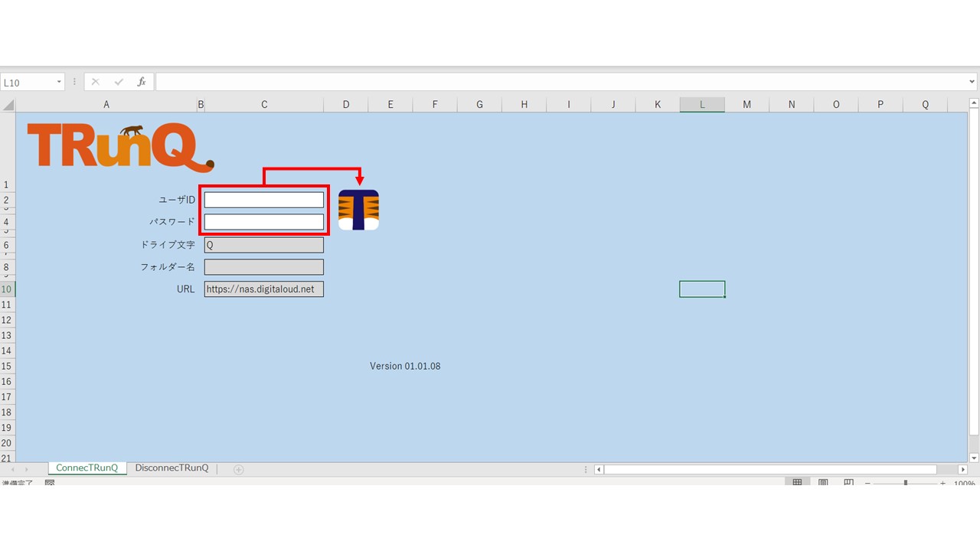The width and height of the screenshot is (980, 551).
Task: Click the パスワード input field
Action: (264, 222)
